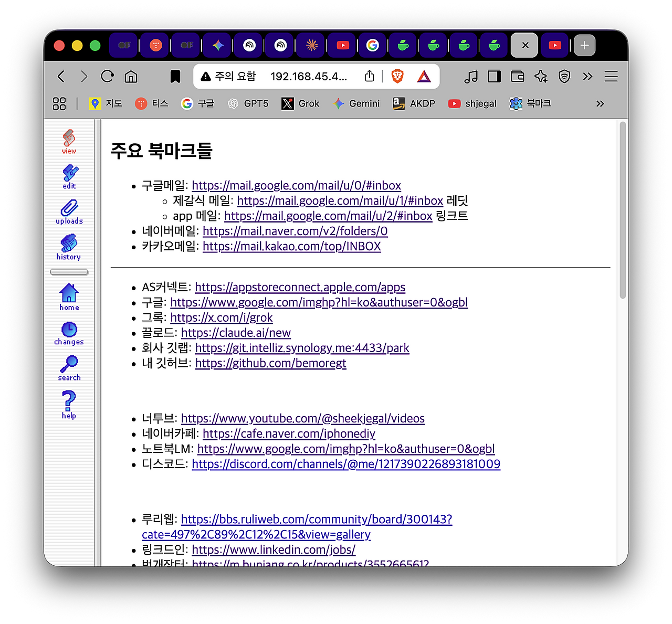This screenshot has height=624, width=672.
Task: Open the AKDP bookmark
Action: pyautogui.click(x=414, y=103)
